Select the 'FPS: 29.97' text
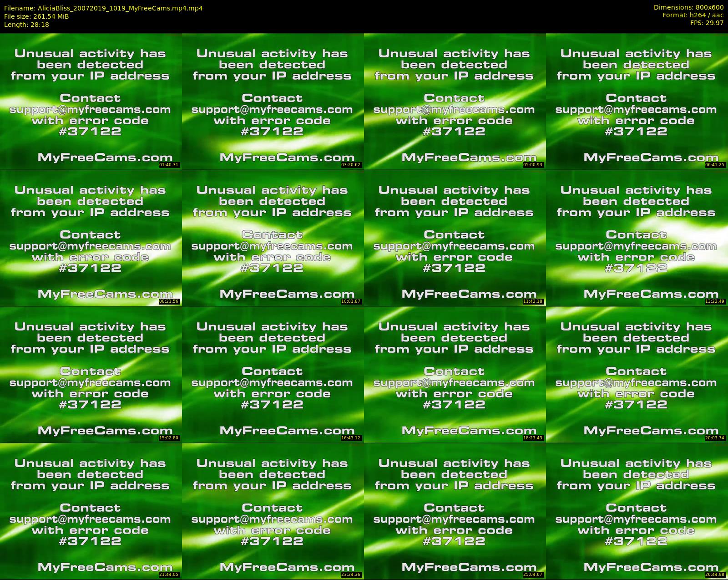728x580 pixels. (x=707, y=23)
